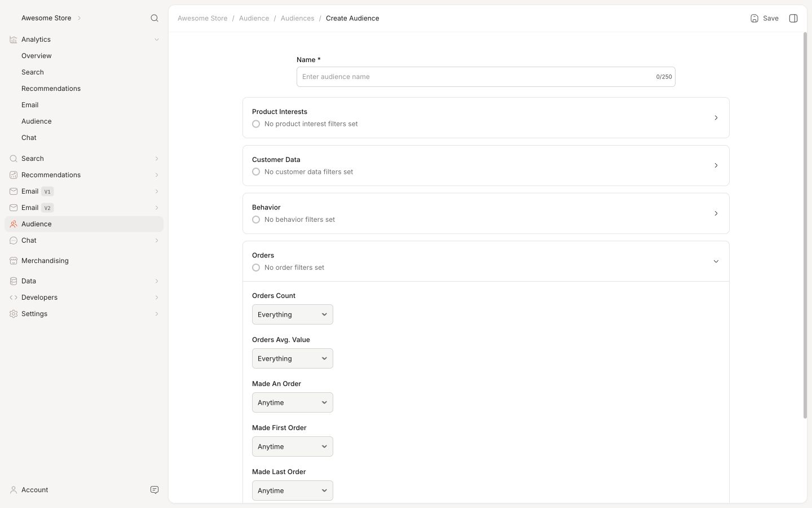Click the Search section magnifier icon
The image size is (812, 508).
14,159
